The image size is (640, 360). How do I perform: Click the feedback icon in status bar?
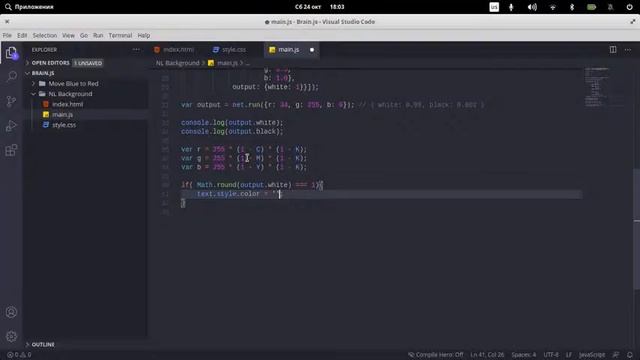point(616,355)
